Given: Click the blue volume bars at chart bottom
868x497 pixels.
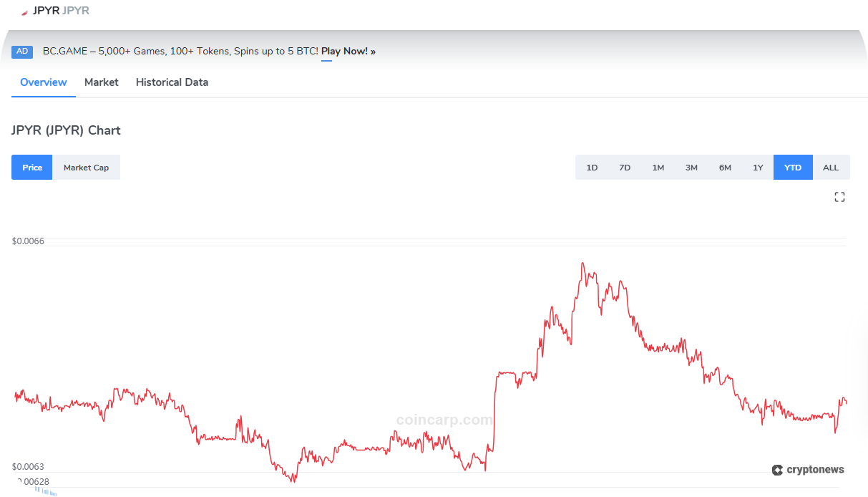Looking at the screenshot, I should coord(45,491).
